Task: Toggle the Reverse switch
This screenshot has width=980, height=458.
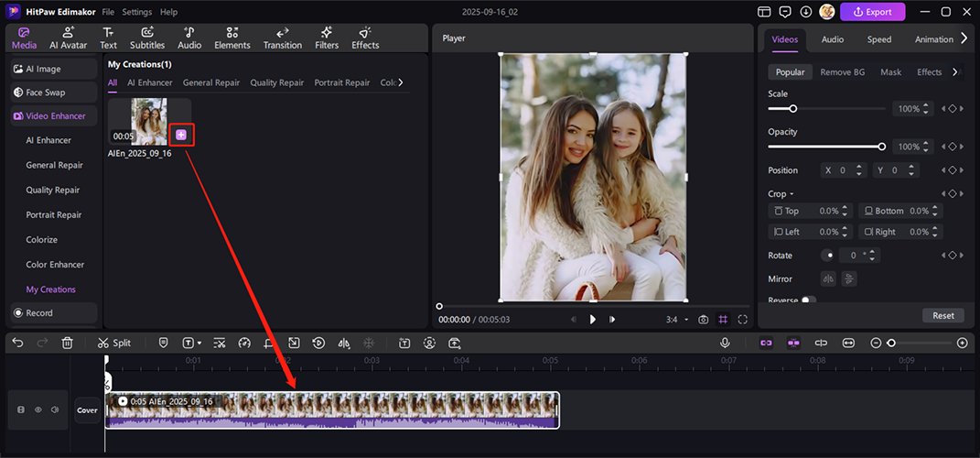Action: pos(809,300)
